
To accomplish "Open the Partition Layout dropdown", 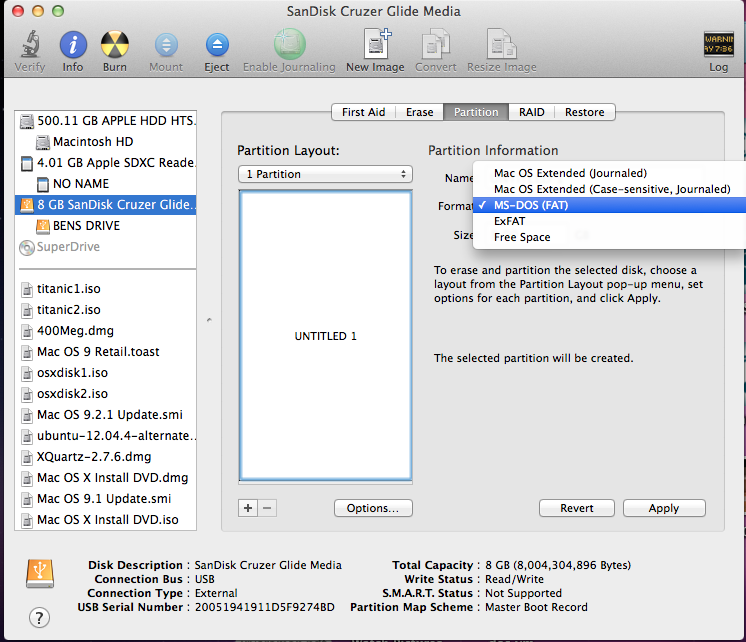I will click(325, 174).
